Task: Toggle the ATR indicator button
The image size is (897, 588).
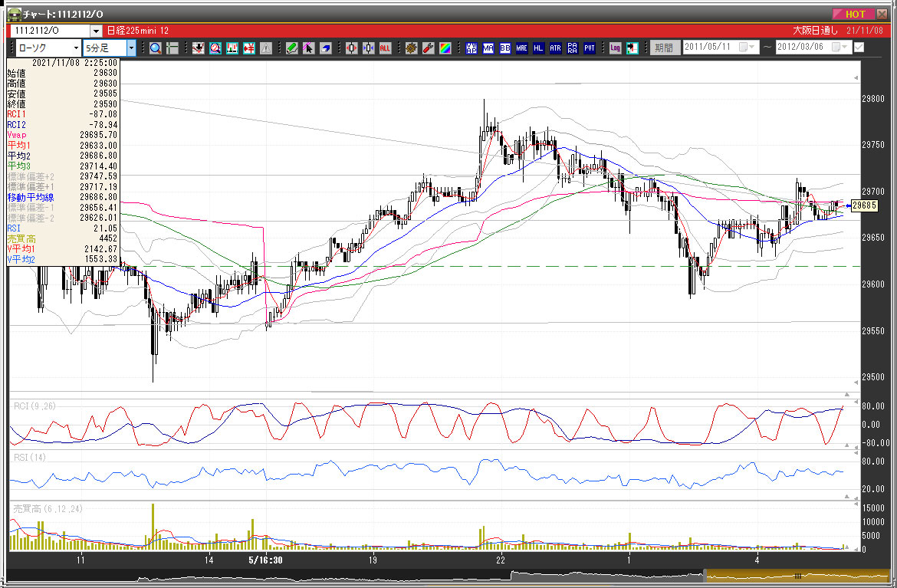Action: [x=556, y=48]
